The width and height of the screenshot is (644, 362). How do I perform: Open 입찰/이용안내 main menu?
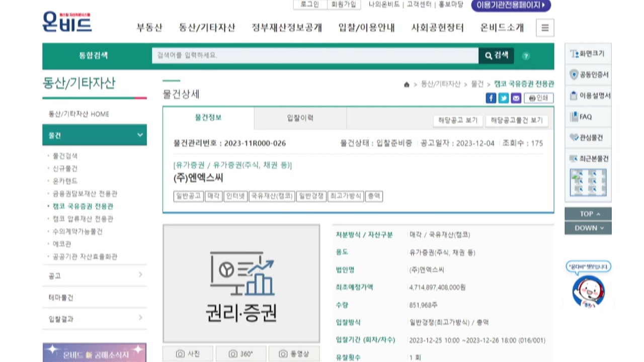coord(367,28)
